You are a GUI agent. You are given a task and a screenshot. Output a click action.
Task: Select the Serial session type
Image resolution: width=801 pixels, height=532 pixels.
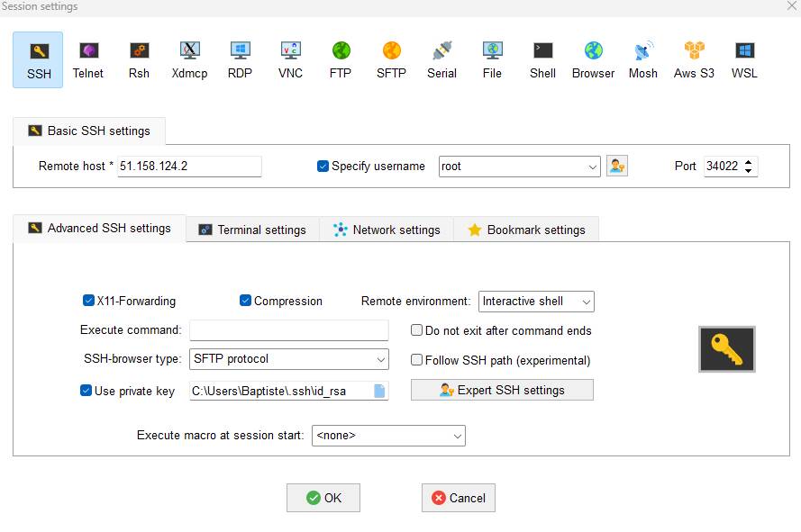tap(441, 59)
